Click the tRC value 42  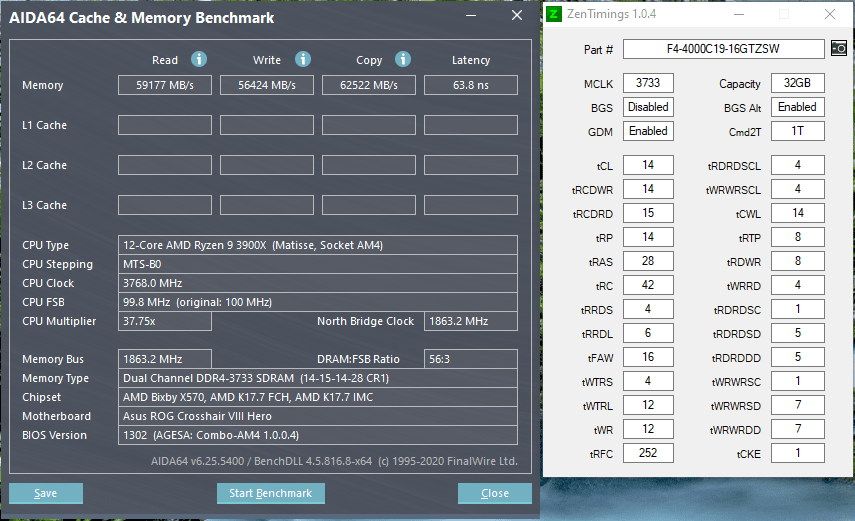648,285
